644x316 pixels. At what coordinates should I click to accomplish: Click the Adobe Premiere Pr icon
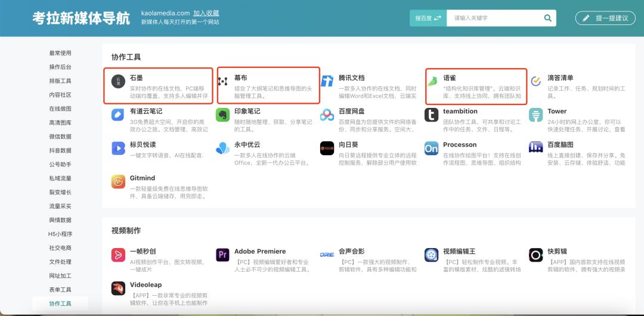tap(222, 255)
